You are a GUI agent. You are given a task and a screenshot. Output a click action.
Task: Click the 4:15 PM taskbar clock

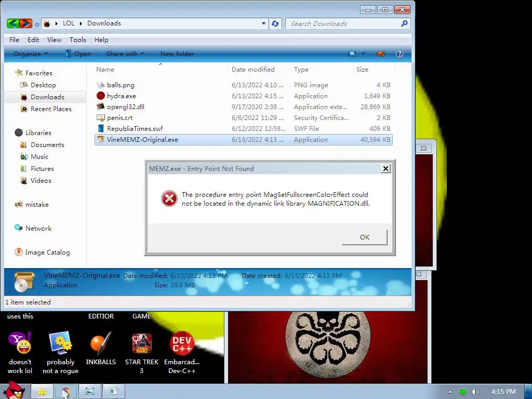click(503, 392)
